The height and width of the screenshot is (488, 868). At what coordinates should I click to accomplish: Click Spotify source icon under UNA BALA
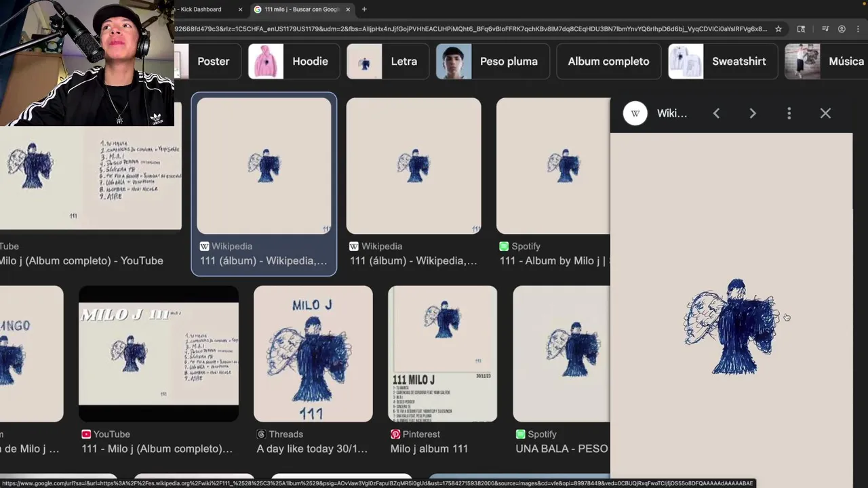coord(520,434)
